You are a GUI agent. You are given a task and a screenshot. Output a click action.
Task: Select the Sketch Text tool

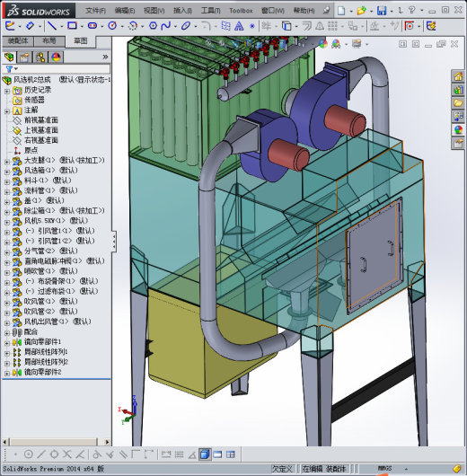click(239, 26)
